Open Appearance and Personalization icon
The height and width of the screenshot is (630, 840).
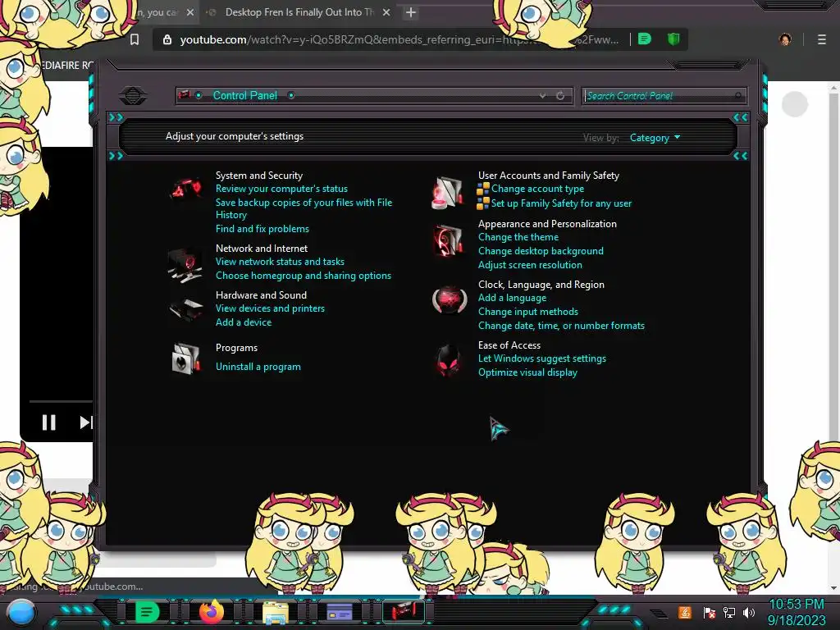(x=448, y=240)
